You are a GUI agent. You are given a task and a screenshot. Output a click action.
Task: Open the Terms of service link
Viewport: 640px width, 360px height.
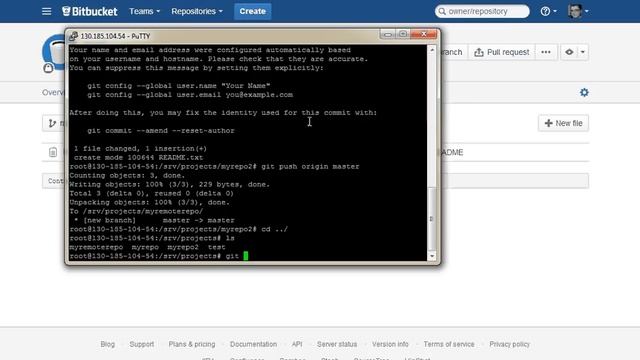click(x=449, y=344)
